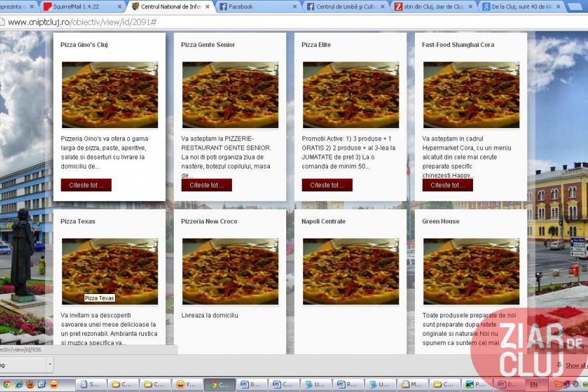Open the taskbar window labeled S...
This screenshot has width=588, height=392.
tap(90, 385)
